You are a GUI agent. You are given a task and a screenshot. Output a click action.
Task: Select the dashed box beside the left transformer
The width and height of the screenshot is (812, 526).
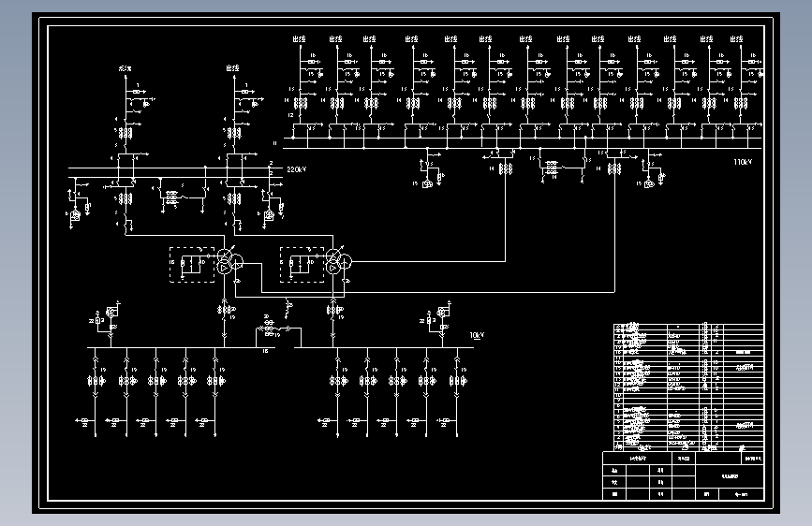(192, 265)
